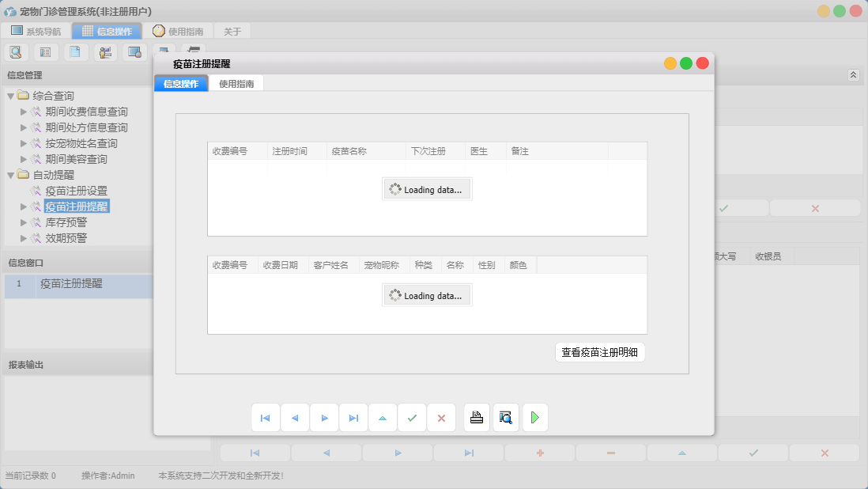Select the magnifier search tool in the toolbar

click(x=16, y=51)
